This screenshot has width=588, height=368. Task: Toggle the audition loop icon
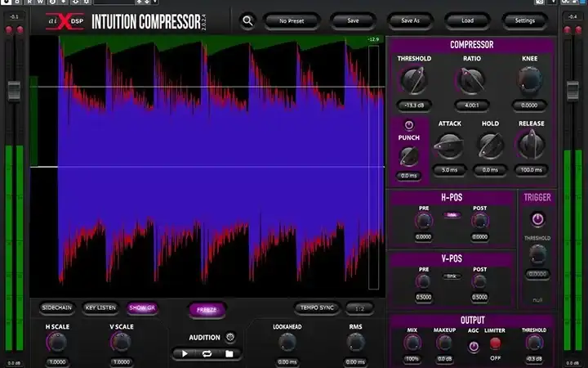tap(207, 354)
